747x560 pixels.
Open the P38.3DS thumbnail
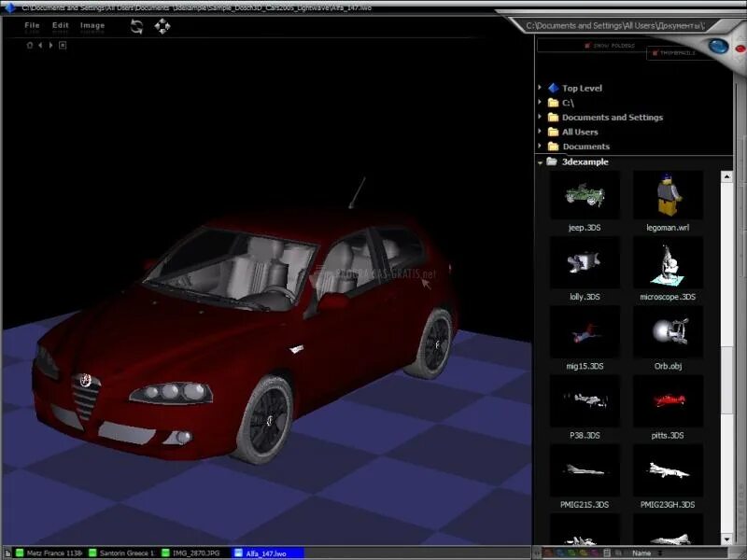pos(585,401)
